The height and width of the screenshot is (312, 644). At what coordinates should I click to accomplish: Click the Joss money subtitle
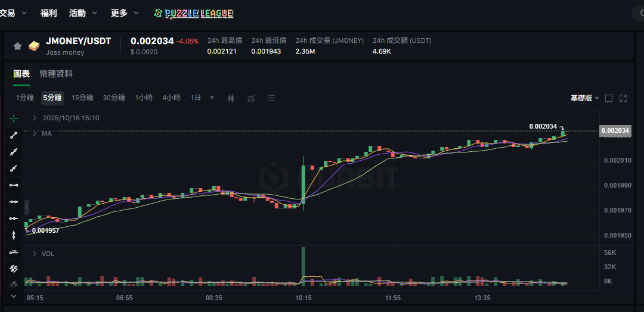(x=65, y=52)
